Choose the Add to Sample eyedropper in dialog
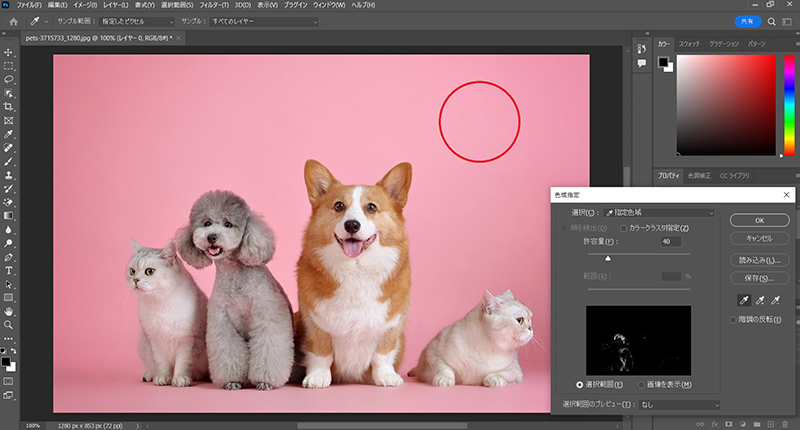The height and width of the screenshot is (430, 800). click(760, 300)
